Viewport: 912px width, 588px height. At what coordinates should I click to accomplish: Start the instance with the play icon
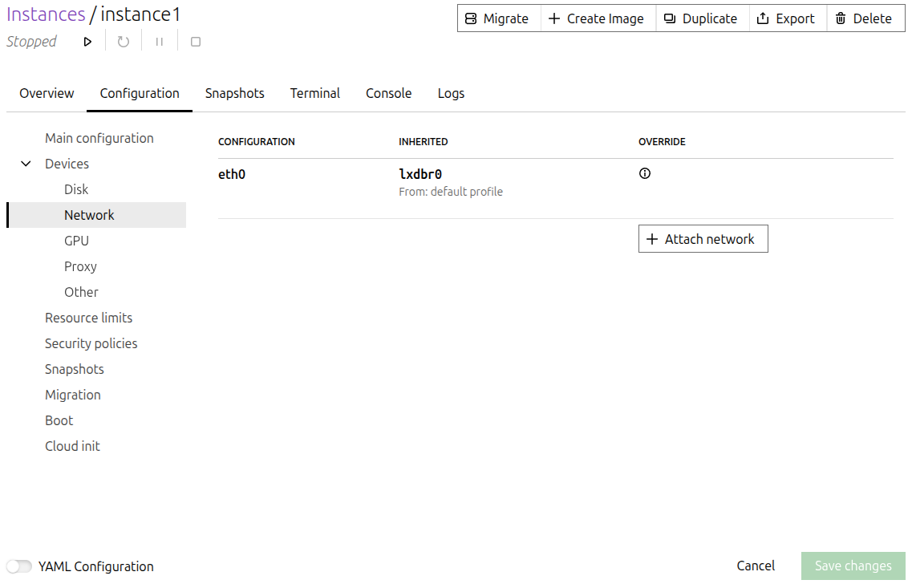87,42
